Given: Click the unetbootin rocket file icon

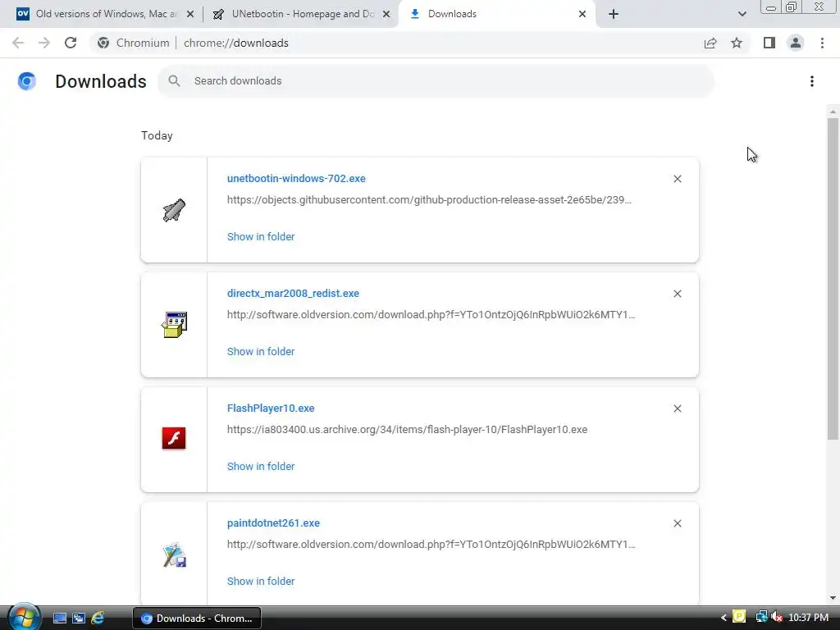Looking at the screenshot, I should pyautogui.click(x=174, y=210).
